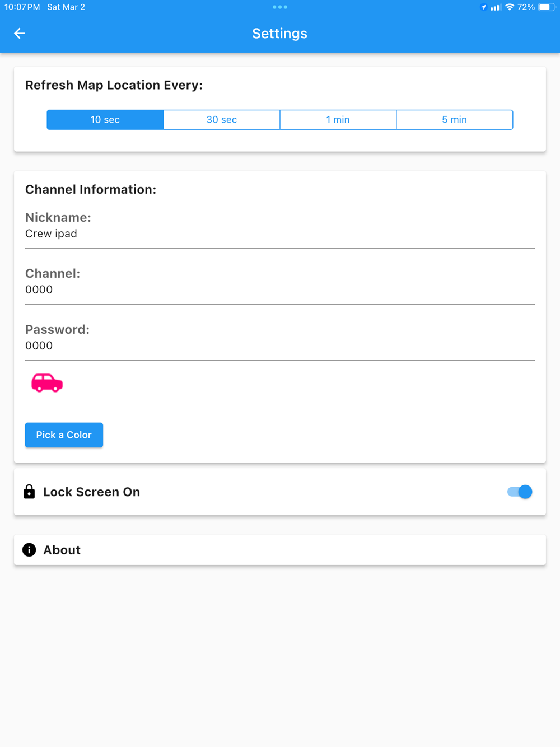Tap the lock icon beside Lock Screen On
Screen dimensions: 560x747
[x=29, y=492]
